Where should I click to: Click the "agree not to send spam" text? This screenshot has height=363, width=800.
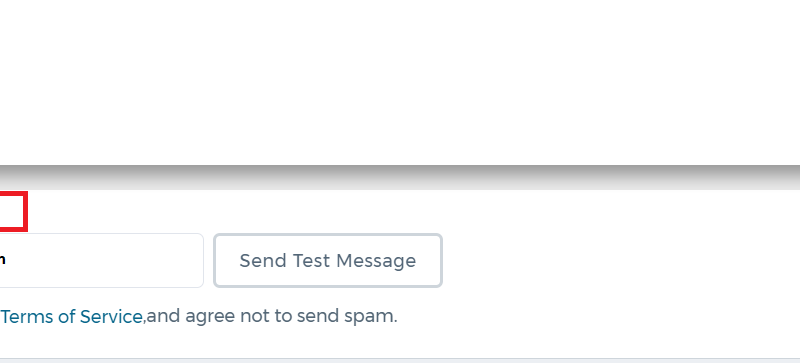coord(291,317)
